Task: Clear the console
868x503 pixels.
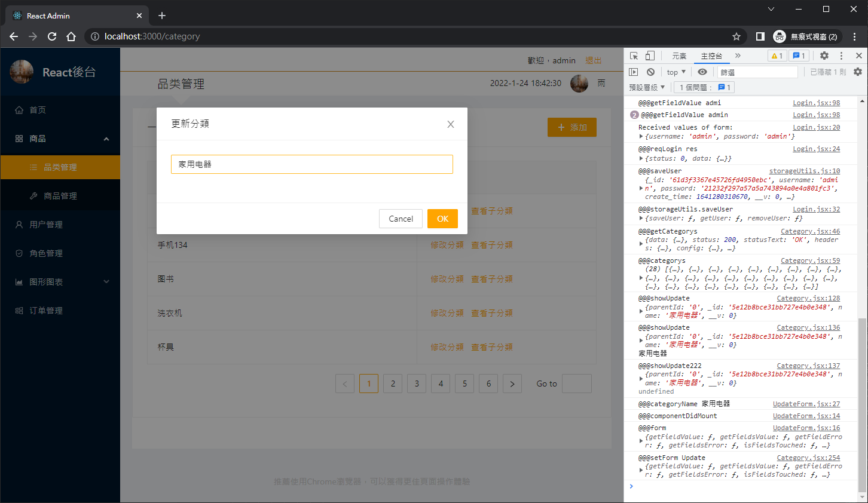Action: pyautogui.click(x=650, y=72)
